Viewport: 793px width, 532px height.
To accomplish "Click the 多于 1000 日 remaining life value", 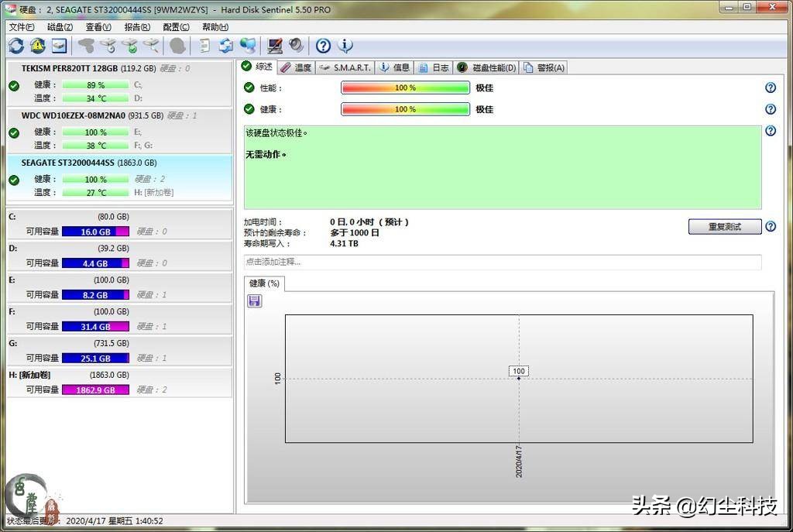I will coord(355,233).
